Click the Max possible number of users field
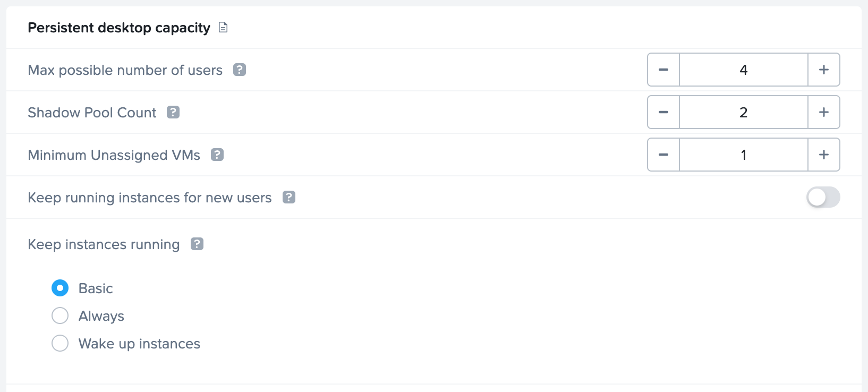This screenshot has width=868, height=392. [x=743, y=70]
